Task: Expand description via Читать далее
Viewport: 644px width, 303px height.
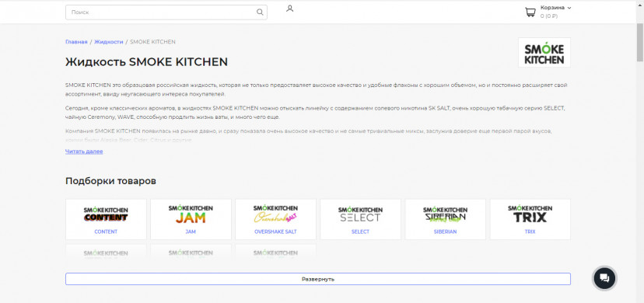Action: (84, 151)
